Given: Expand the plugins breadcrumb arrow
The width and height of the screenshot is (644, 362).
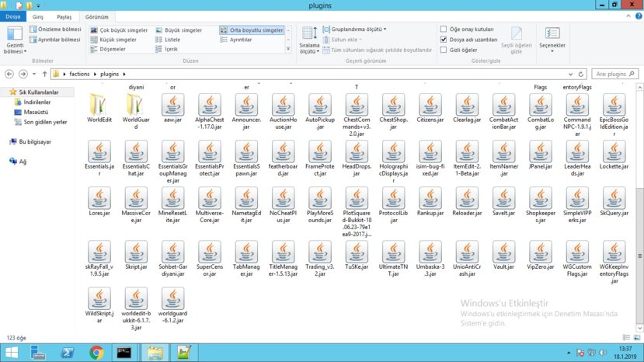Looking at the screenshot, I should point(124,74).
